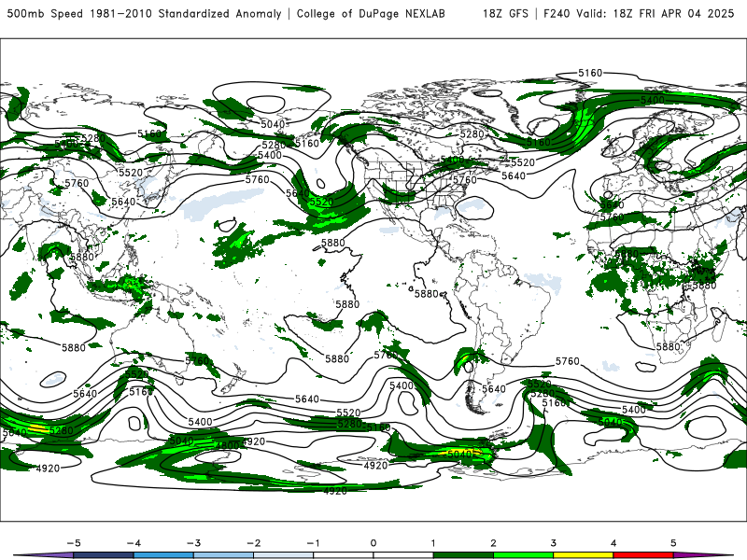Click the palest blue -2 to -1 colorbar segment
The height and width of the screenshot is (560, 747).
point(284,555)
